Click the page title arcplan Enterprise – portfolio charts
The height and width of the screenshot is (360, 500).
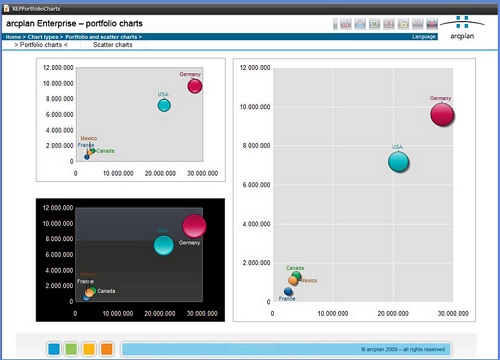coord(74,23)
